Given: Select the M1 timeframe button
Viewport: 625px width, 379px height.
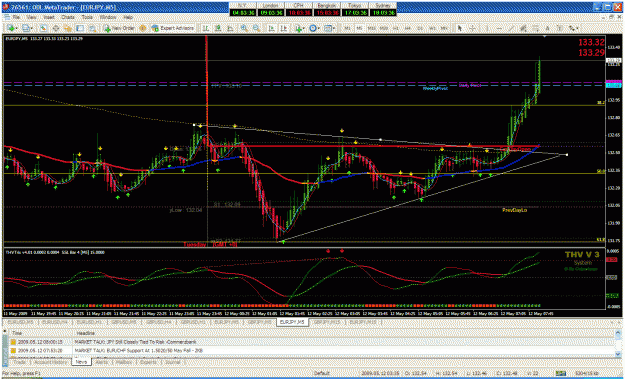Looking at the screenshot, I should (x=348, y=28).
